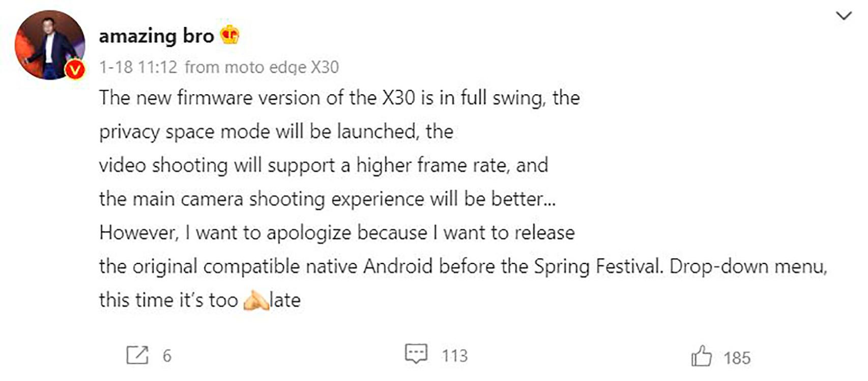Click the "privacy space mode" text line

click(276, 131)
